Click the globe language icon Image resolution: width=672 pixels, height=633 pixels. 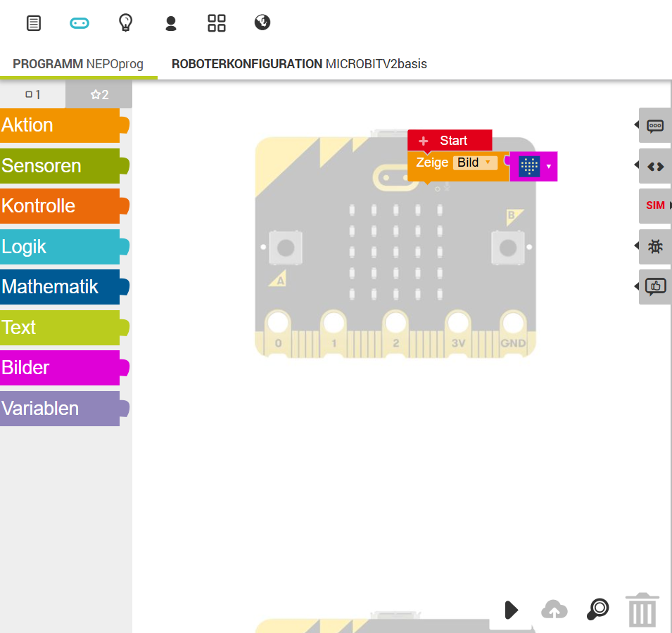[x=262, y=23]
